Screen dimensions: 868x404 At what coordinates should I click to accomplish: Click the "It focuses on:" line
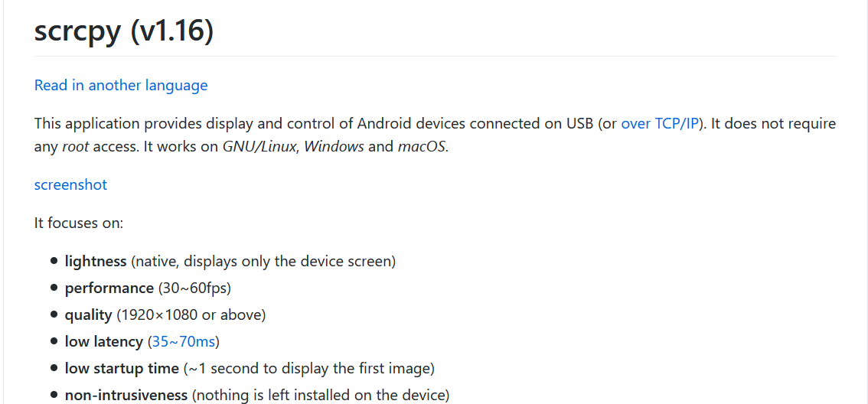pos(79,223)
